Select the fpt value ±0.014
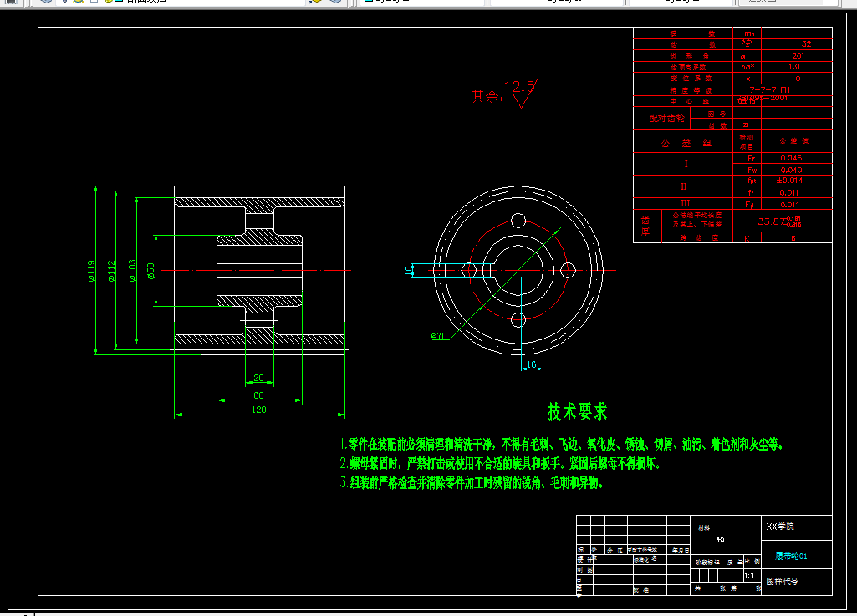Viewport: 857px width, 616px height. click(x=790, y=181)
